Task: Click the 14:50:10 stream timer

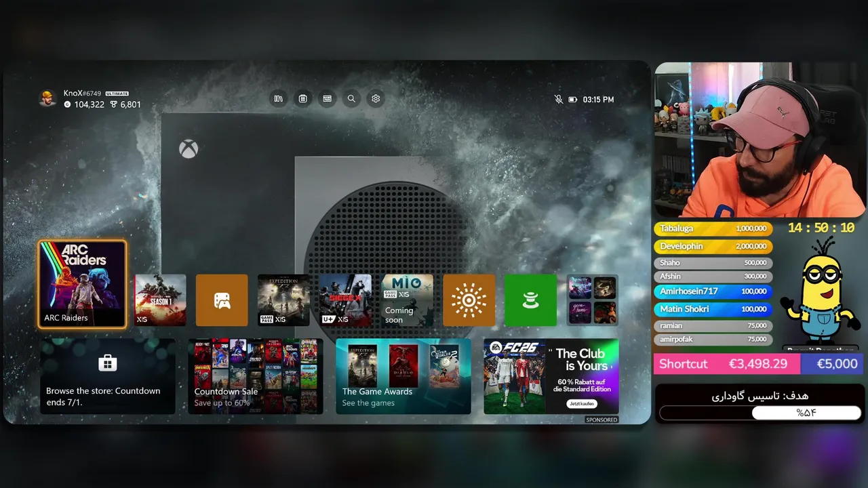Action: (821, 228)
